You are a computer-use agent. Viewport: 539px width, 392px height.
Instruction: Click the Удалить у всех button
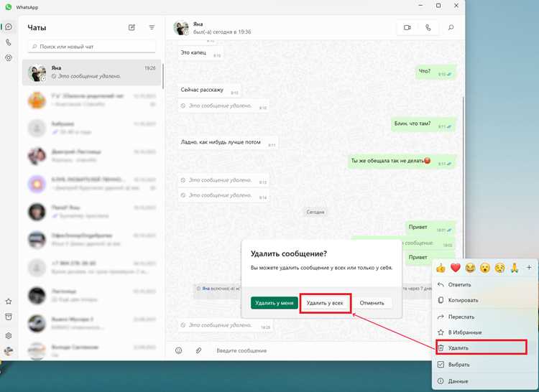[325, 303]
